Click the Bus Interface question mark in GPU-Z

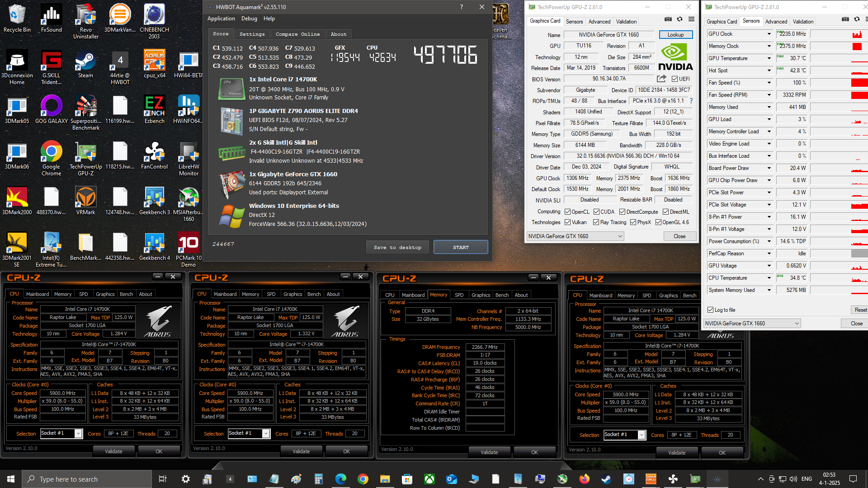coord(691,101)
